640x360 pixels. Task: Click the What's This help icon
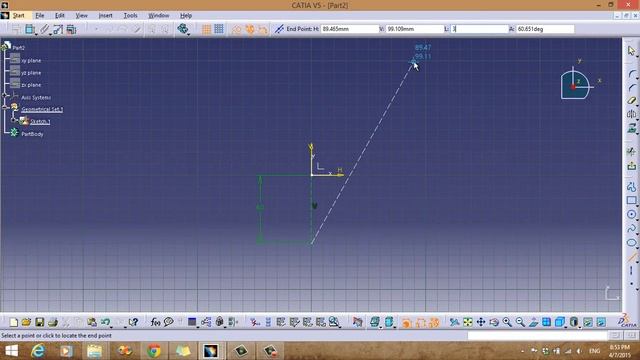(x=133, y=322)
